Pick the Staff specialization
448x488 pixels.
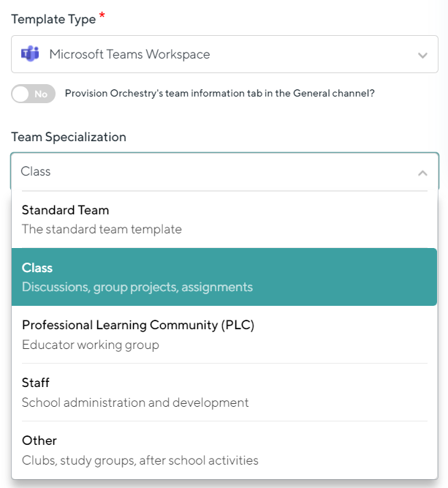pyautogui.click(x=224, y=392)
